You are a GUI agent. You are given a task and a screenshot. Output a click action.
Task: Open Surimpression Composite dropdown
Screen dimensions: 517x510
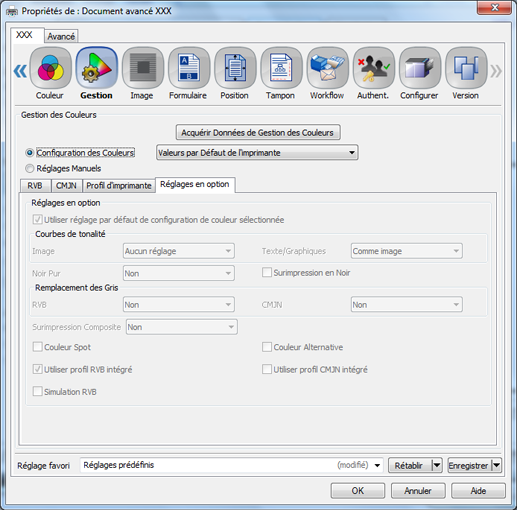[x=182, y=327]
